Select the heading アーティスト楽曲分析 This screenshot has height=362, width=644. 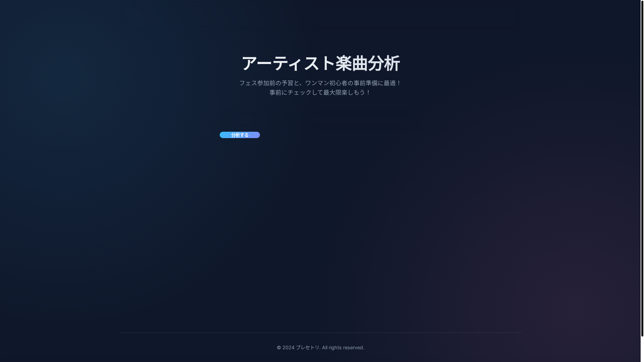320,63
